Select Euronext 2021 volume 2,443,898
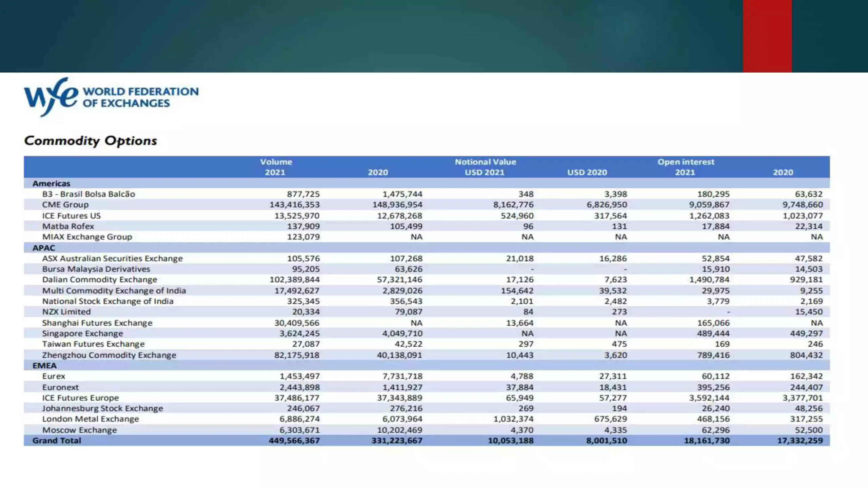This screenshot has width=868, height=488. click(299, 387)
